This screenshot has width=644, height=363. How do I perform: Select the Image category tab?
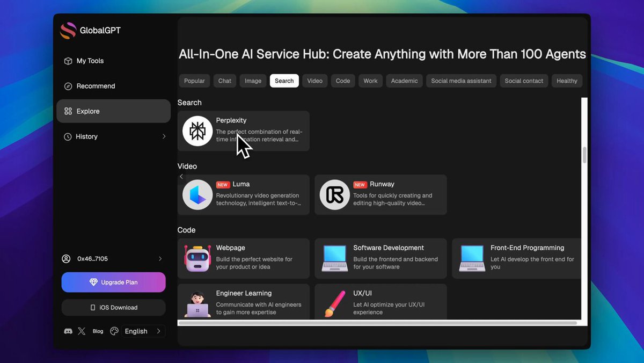(x=253, y=81)
